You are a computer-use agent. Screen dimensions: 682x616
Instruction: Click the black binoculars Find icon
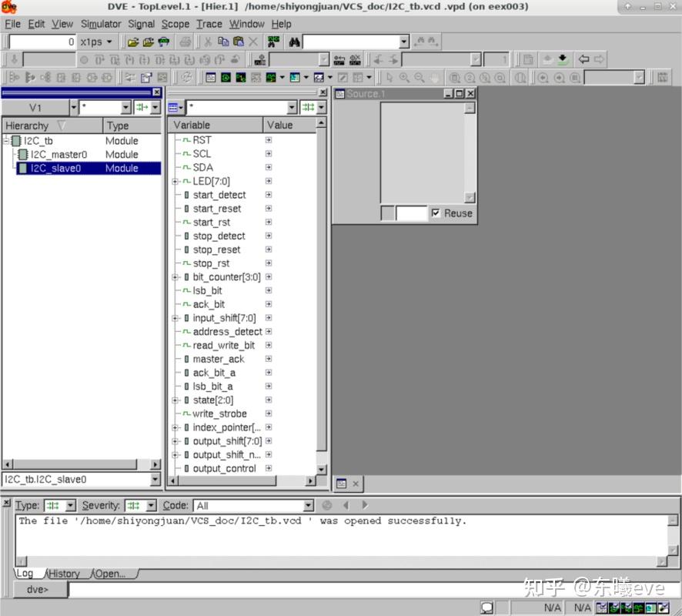click(295, 42)
